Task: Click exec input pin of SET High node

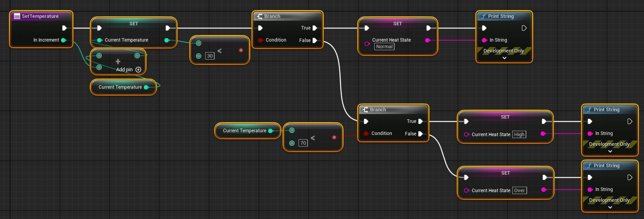Action: coord(466,121)
